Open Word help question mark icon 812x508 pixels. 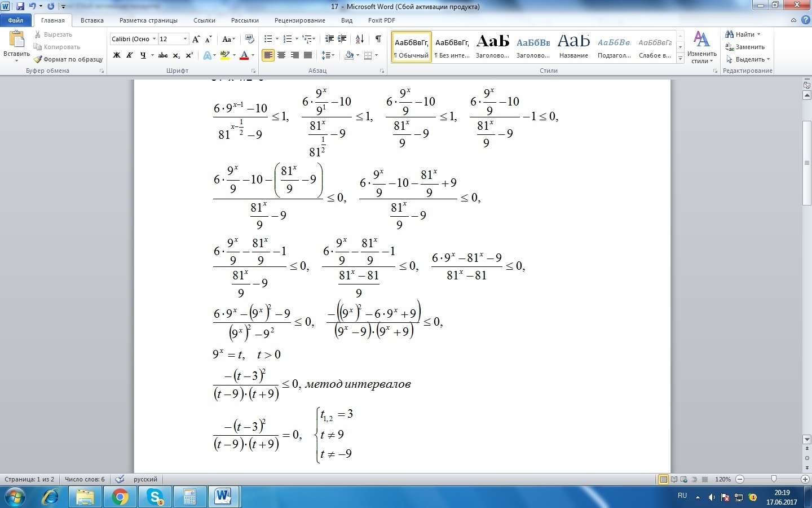tap(805, 20)
